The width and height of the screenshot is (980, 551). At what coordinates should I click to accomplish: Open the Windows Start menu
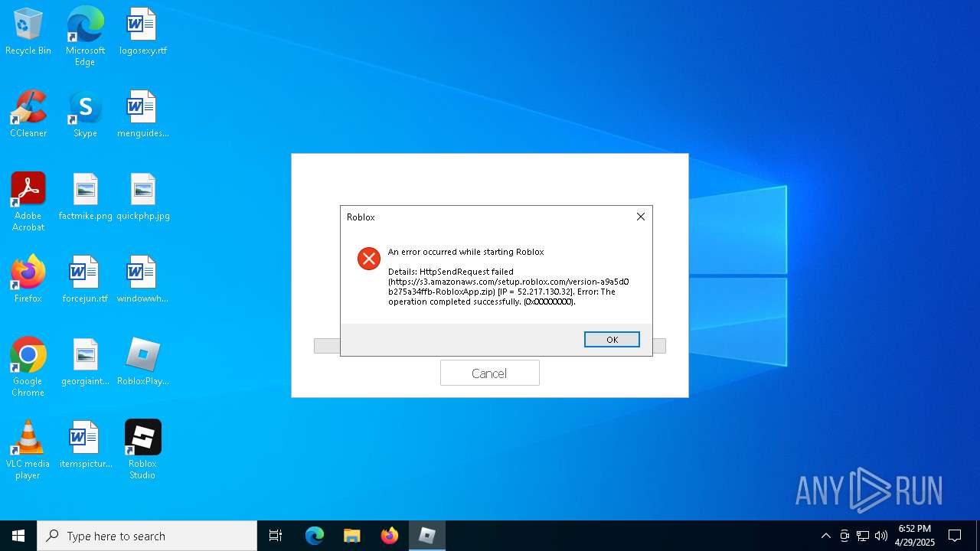(18, 536)
